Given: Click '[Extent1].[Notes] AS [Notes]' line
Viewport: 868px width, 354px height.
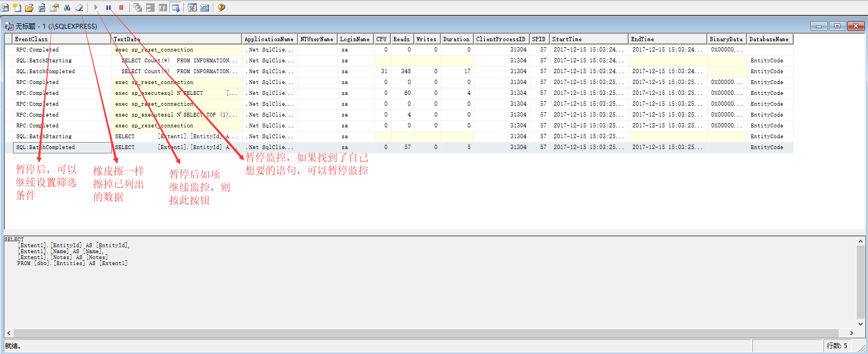Looking at the screenshot, I should pos(62,258).
